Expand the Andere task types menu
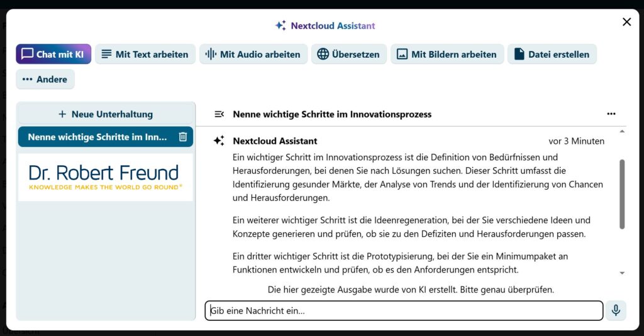644x336 pixels. (x=45, y=79)
